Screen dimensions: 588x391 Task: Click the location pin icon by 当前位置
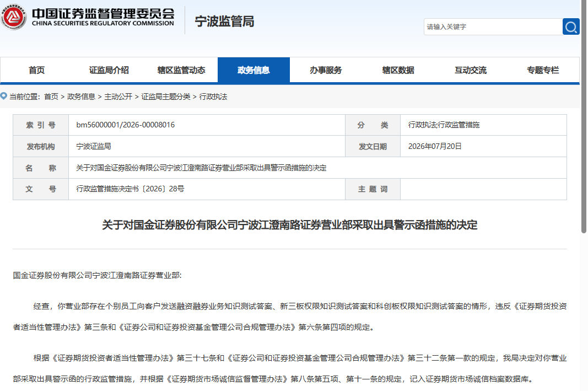(4, 96)
